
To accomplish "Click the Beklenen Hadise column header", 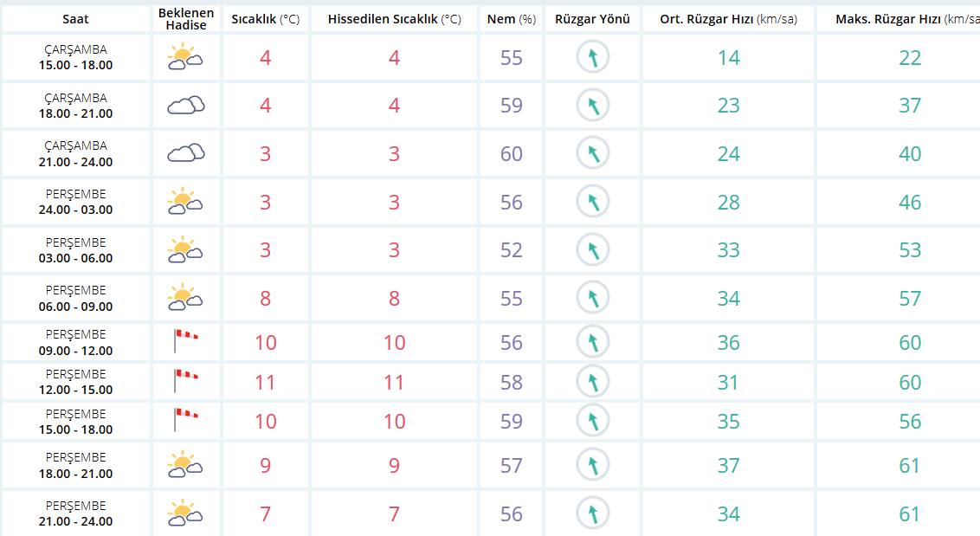I will 186,19.
